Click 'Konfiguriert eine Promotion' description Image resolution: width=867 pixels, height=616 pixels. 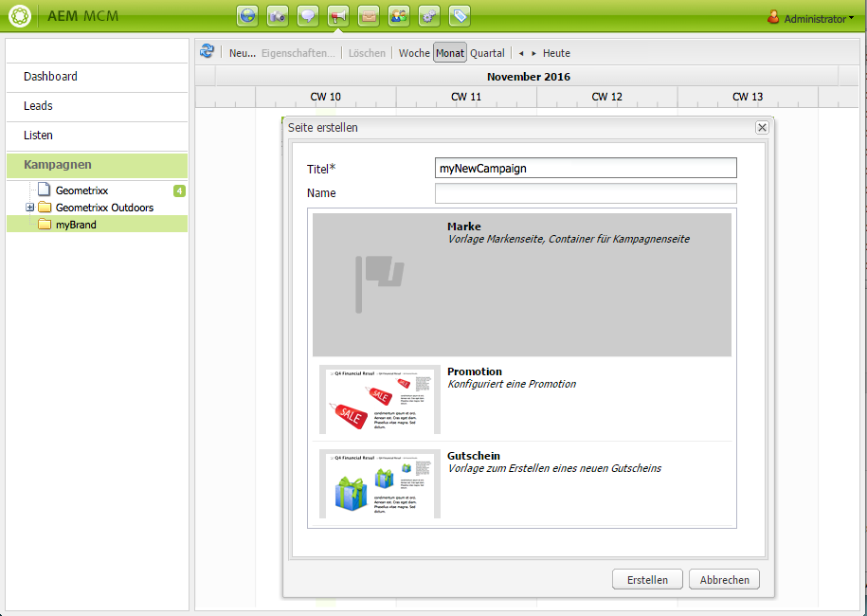pyautogui.click(x=512, y=385)
